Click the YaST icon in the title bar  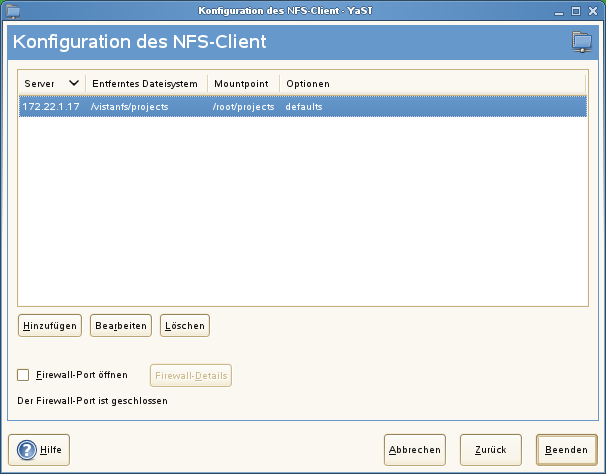pos(13,11)
